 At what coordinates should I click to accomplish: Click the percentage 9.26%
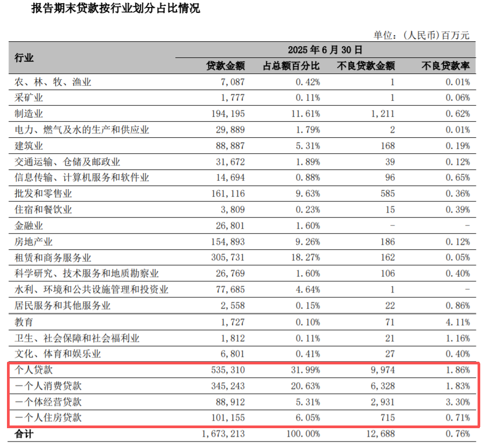pos(308,242)
